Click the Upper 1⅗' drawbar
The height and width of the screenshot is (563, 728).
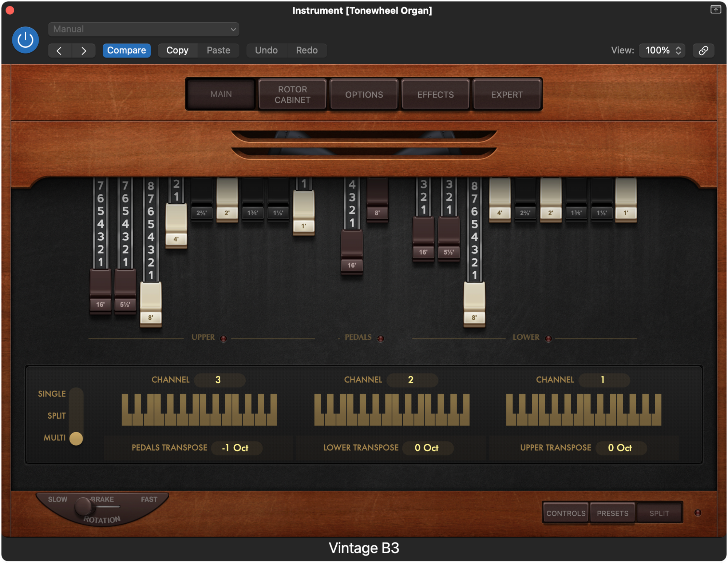[x=253, y=199]
